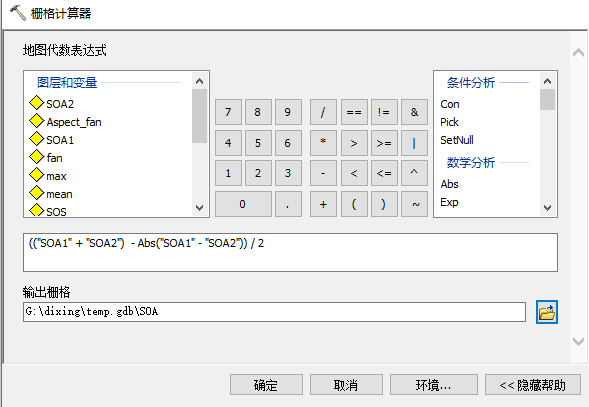
Task: Insert the not-equal operator
Action: 384,112
